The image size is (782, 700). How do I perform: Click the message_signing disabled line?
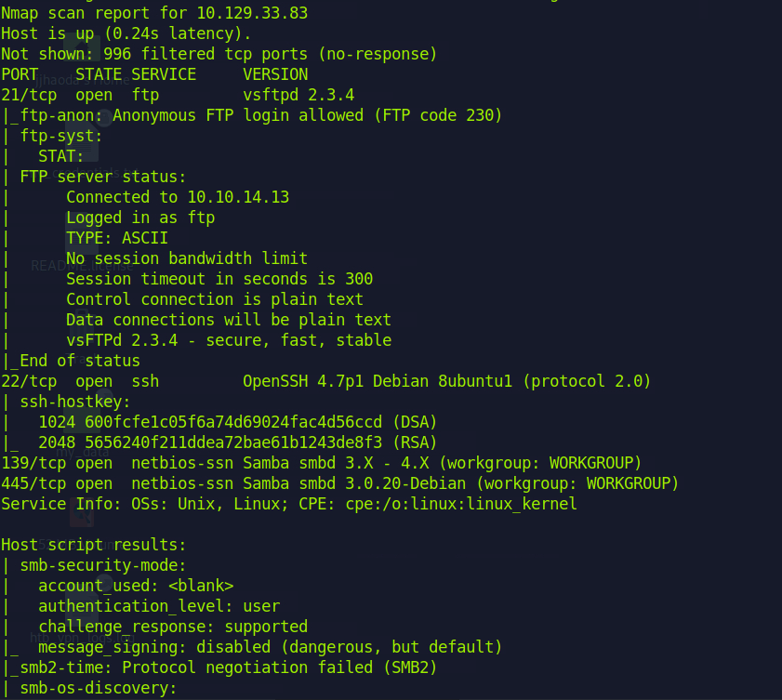tap(270, 647)
